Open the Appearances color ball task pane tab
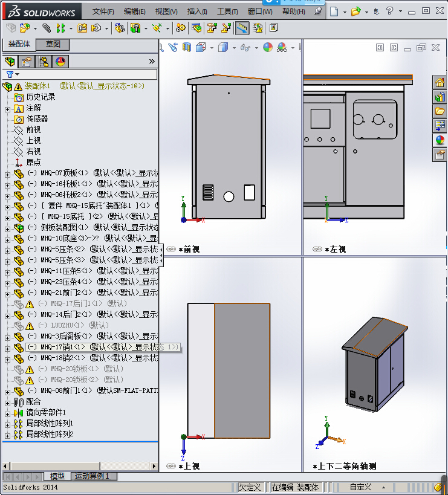 [x=440, y=140]
